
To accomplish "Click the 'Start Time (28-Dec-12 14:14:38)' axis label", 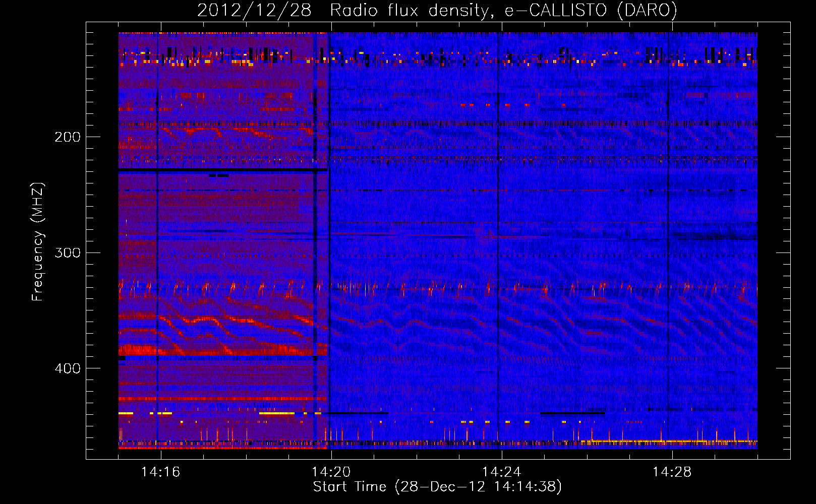I will pos(437,487).
